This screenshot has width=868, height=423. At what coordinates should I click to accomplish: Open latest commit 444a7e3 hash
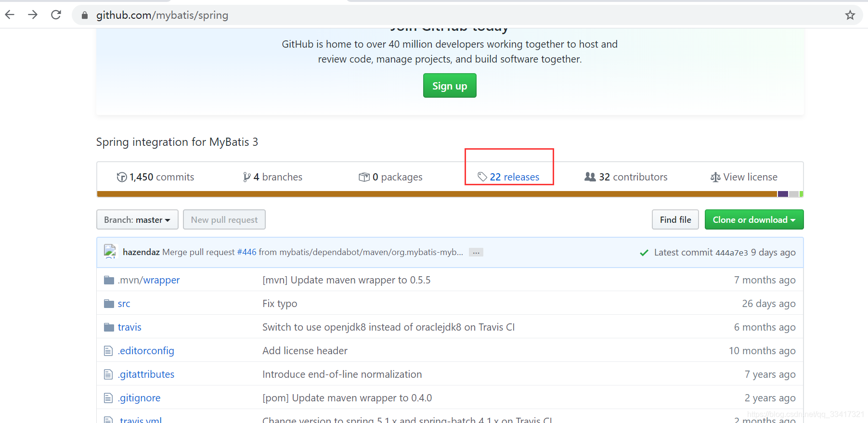(x=731, y=253)
